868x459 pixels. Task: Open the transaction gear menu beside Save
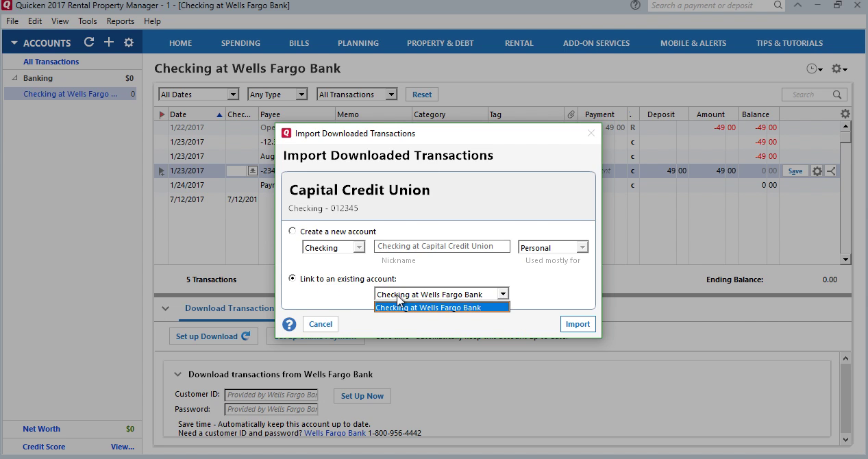point(817,171)
